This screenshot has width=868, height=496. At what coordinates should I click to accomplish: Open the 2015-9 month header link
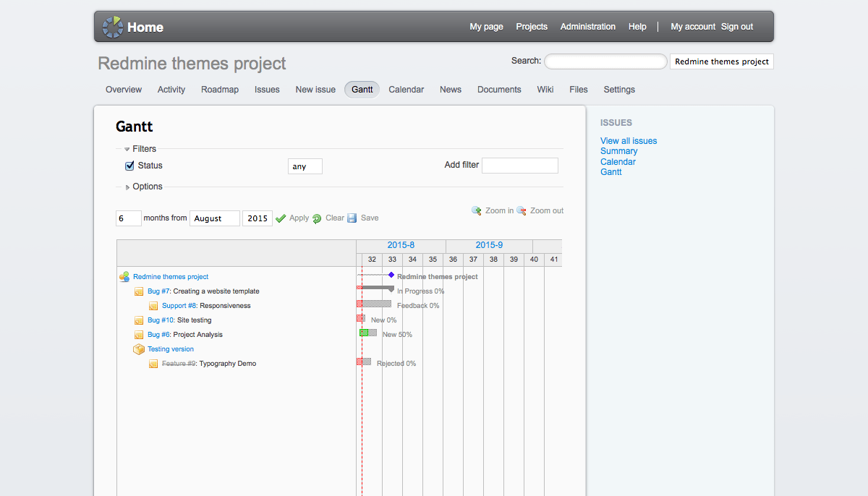pyautogui.click(x=489, y=246)
